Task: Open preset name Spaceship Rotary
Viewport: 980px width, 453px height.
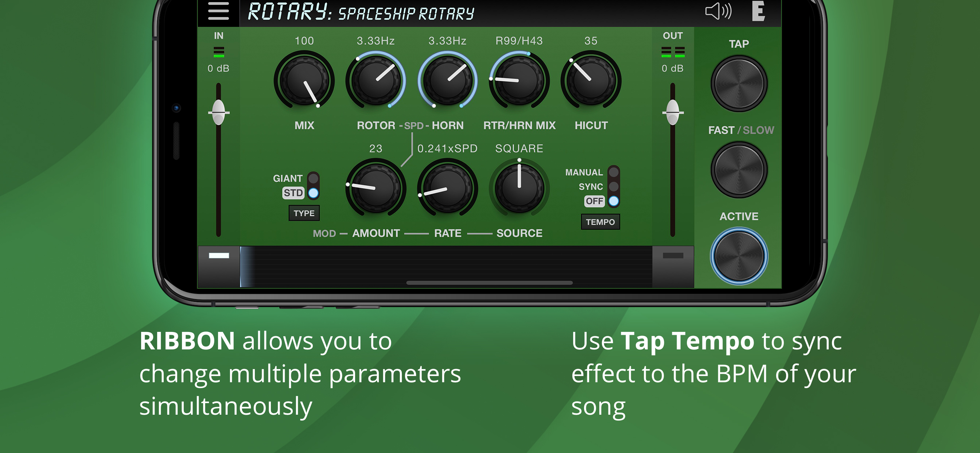Action: coord(406,14)
